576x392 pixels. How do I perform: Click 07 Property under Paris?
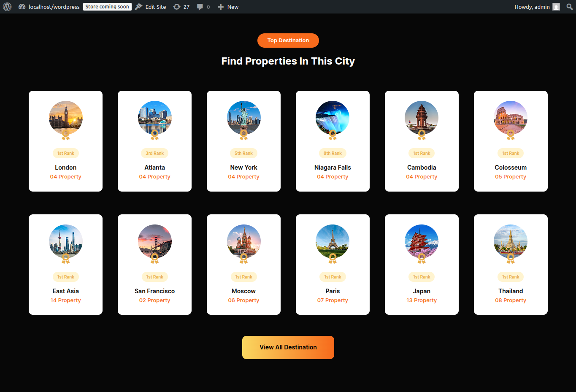(333, 300)
